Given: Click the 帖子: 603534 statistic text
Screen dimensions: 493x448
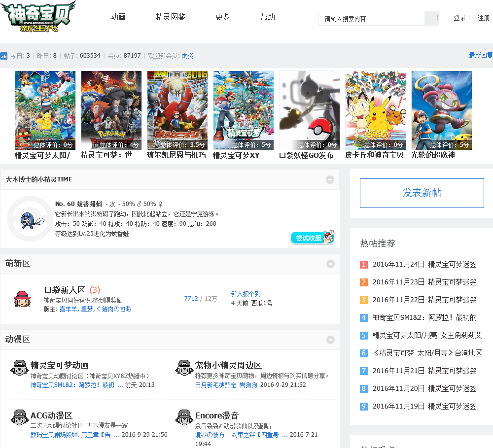Looking at the screenshot, I should pyautogui.click(x=82, y=56).
